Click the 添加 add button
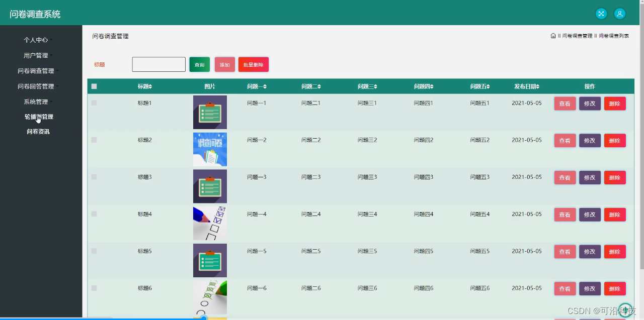 [224, 64]
